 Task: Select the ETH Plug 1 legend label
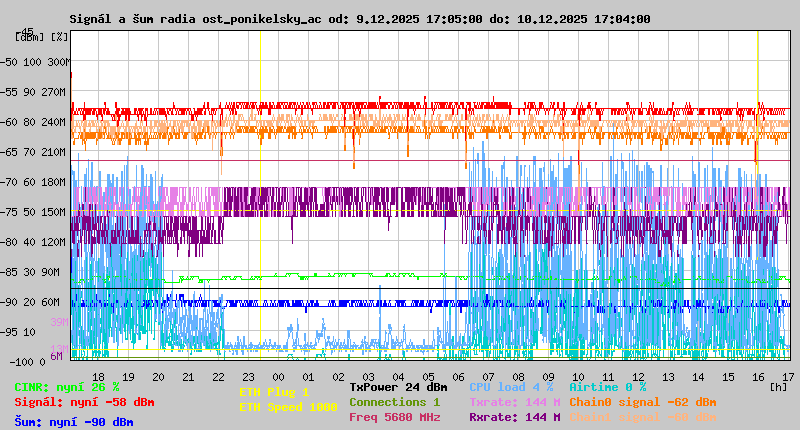tap(274, 393)
